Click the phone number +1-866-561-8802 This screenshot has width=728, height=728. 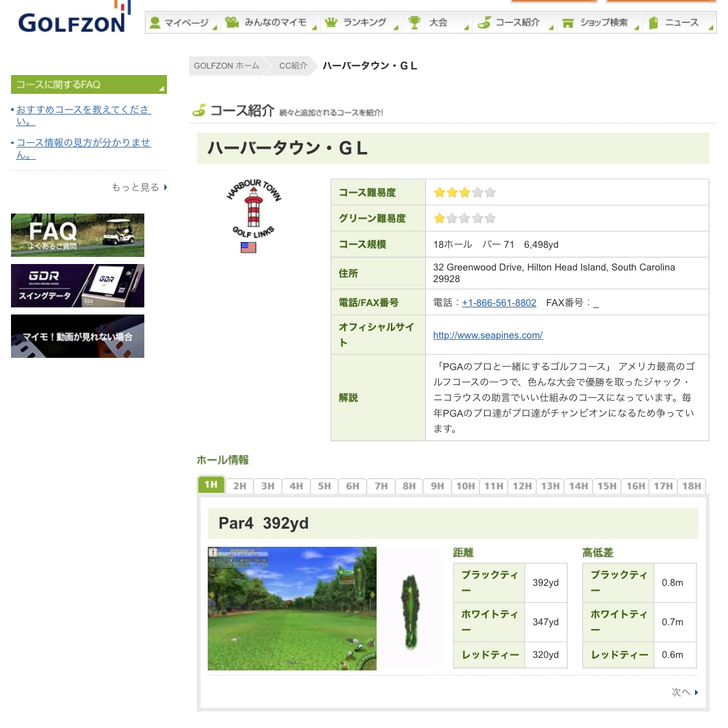(x=499, y=303)
